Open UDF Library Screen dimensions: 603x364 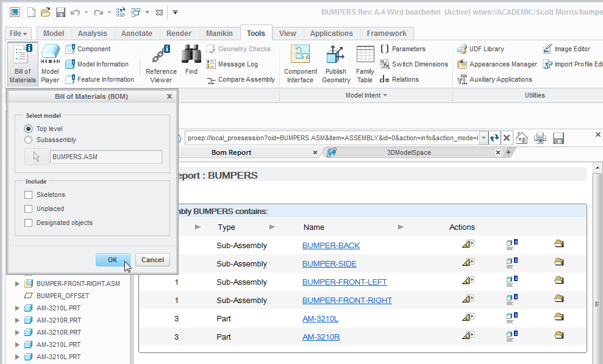pos(480,49)
